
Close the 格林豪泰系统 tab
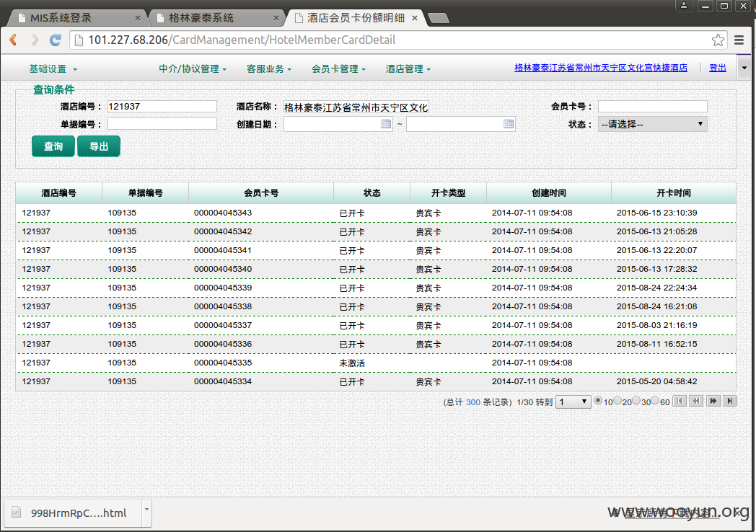[x=276, y=18]
